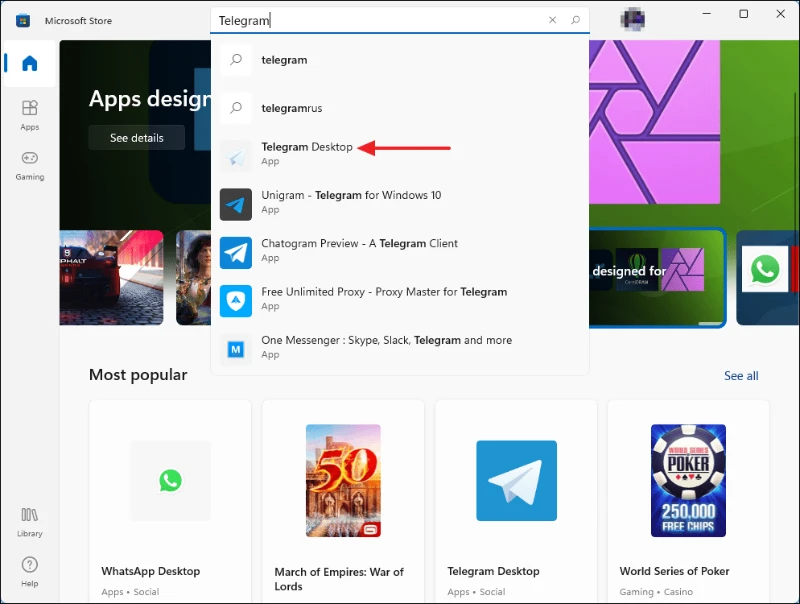Click the WhatsApp Desktop title text
Screen dimensions: 800x604
(x=151, y=571)
